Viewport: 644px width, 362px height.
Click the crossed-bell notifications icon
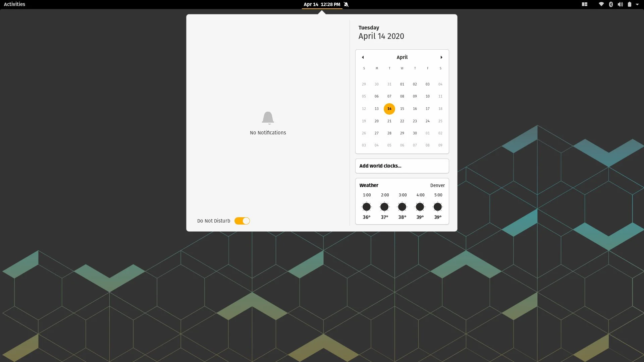coord(347,4)
